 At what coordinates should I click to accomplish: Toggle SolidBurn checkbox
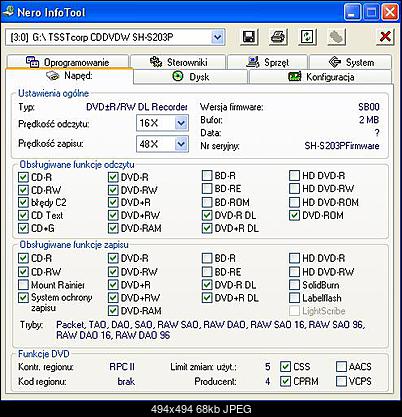294,285
